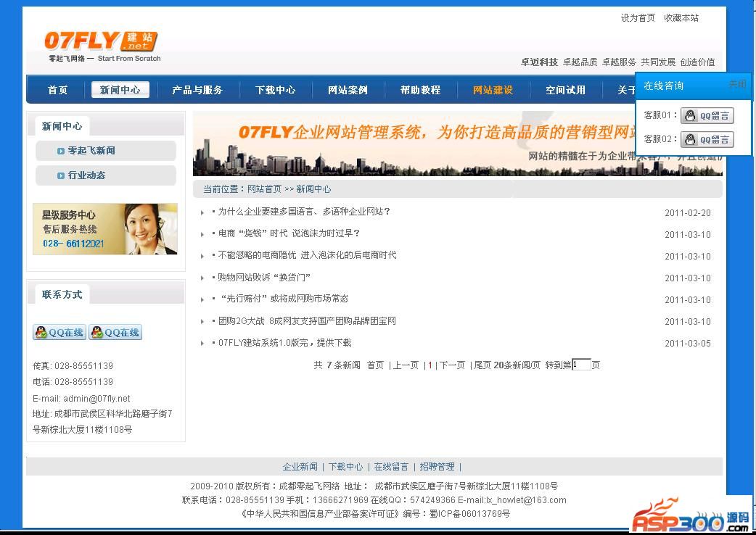Image resolution: width=756 pixels, height=535 pixels.
Task: Click the 收藏本站 link
Action: point(681,18)
